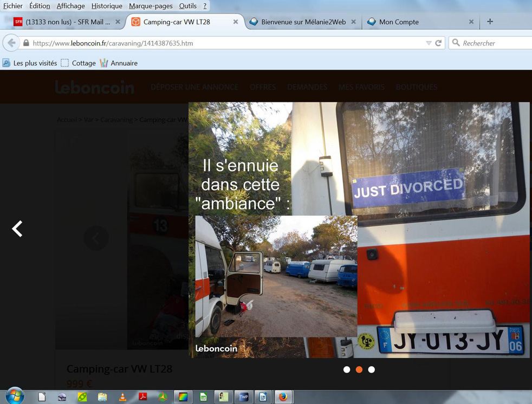The image size is (532, 404).
Task: Close the Camping-car VW LT28 tab
Action: (236, 22)
